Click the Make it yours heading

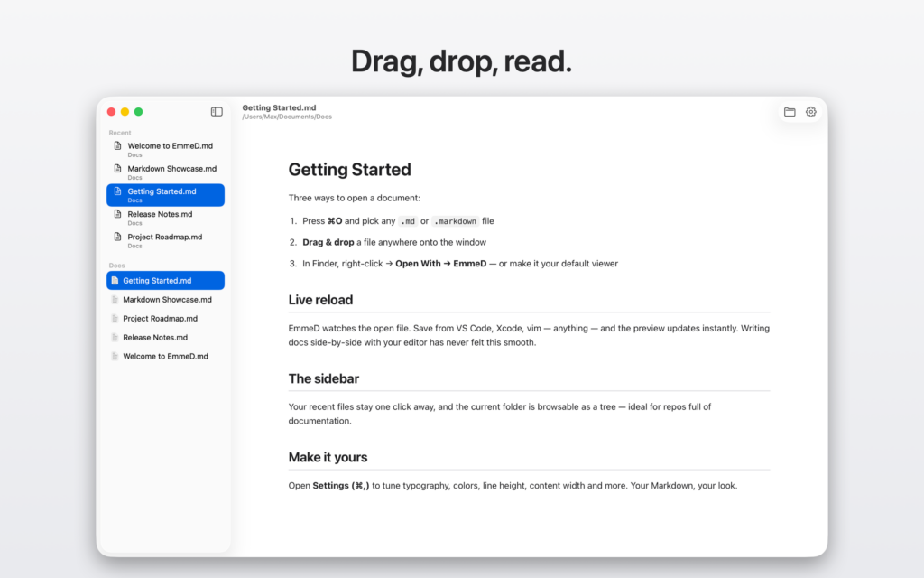point(328,458)
